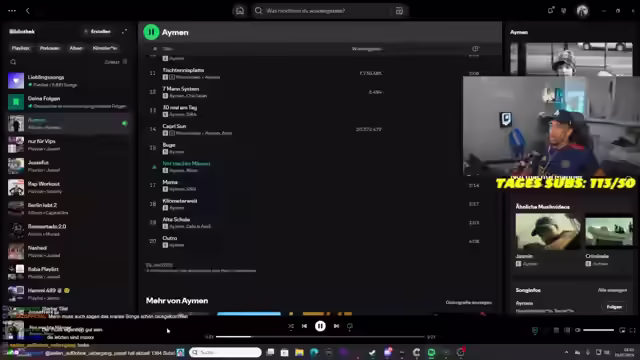Pause with the bottom player button
Viewport: 640px width, 360px height.
click(x=320, y=326)
